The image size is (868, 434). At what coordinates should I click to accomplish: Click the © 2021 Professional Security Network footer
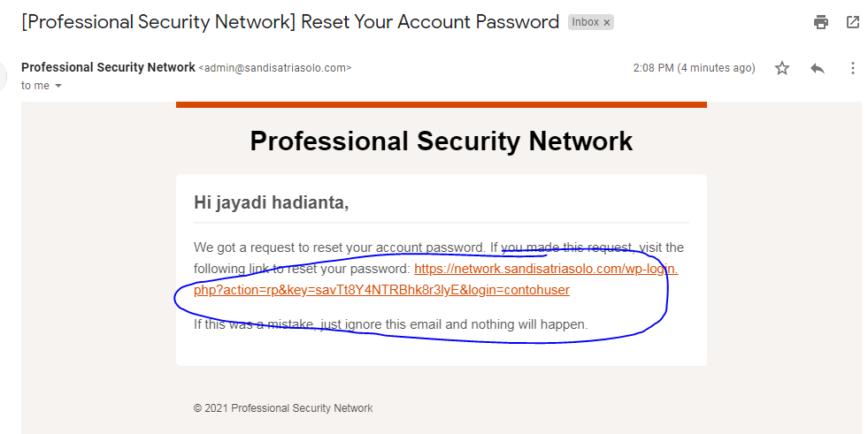coord(283,408)
